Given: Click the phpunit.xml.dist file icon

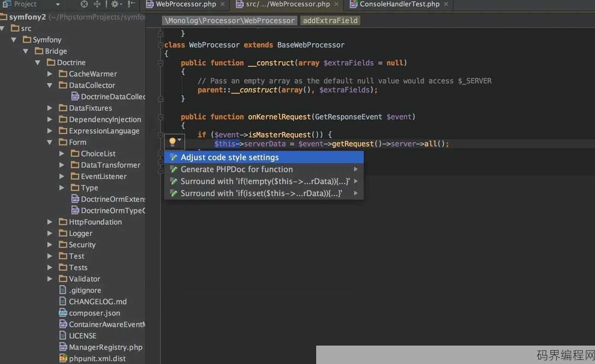Looking at the screenshot, I should (63, 358).
